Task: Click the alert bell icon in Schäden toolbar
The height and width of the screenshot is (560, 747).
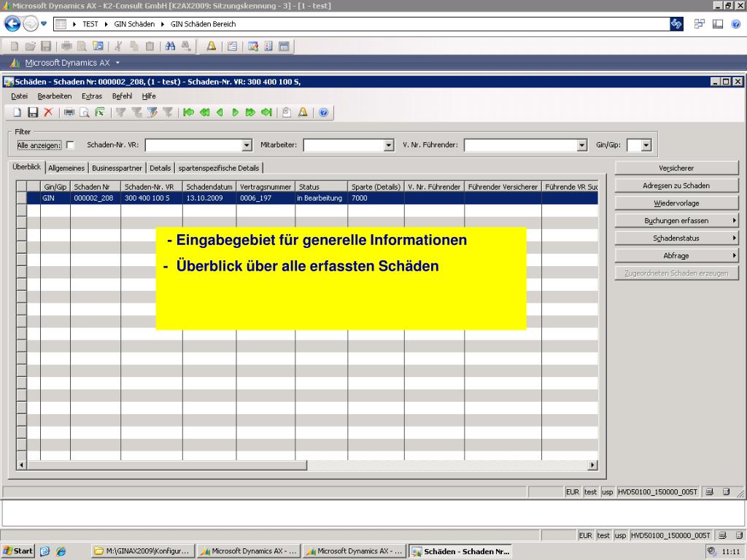Action: point(303,112)
